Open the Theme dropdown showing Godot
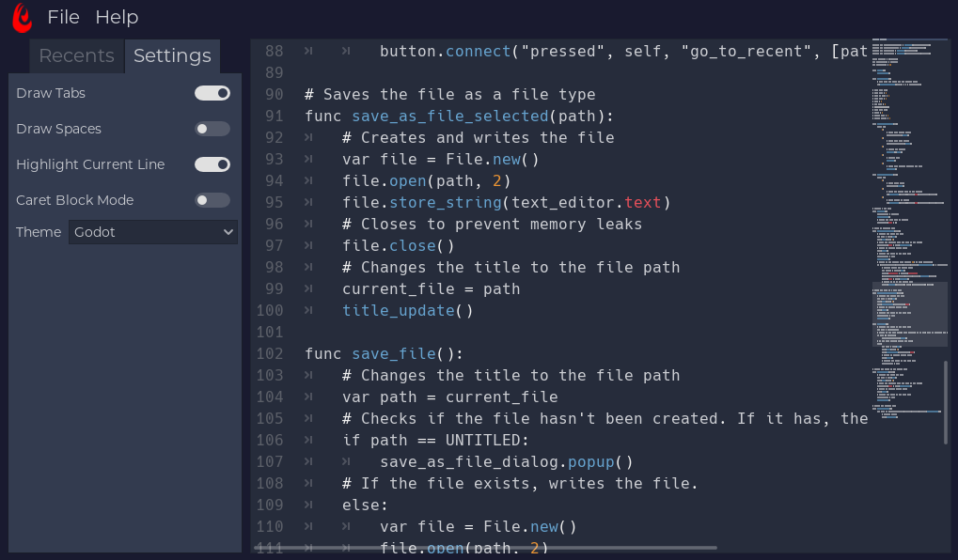 (x=152, y=232)
